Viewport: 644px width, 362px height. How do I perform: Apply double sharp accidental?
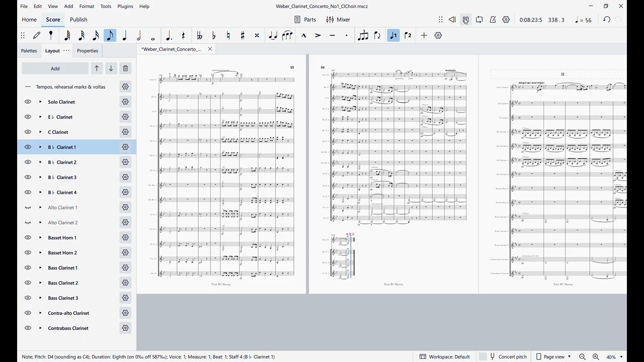(257, 35)
